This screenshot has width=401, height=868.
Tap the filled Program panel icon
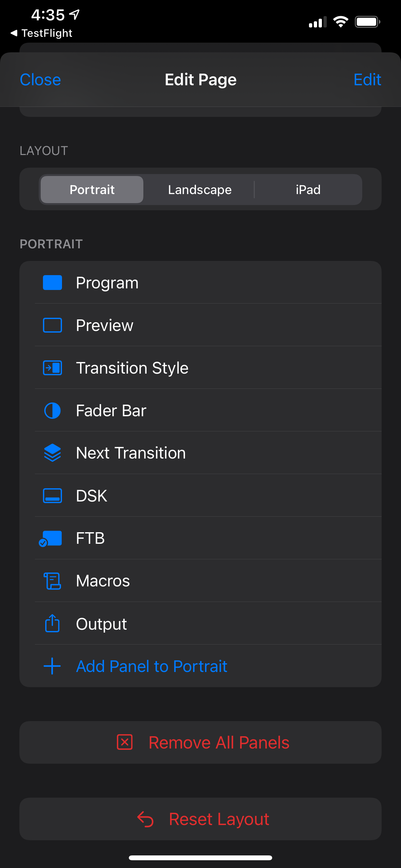tap(52, 282)
